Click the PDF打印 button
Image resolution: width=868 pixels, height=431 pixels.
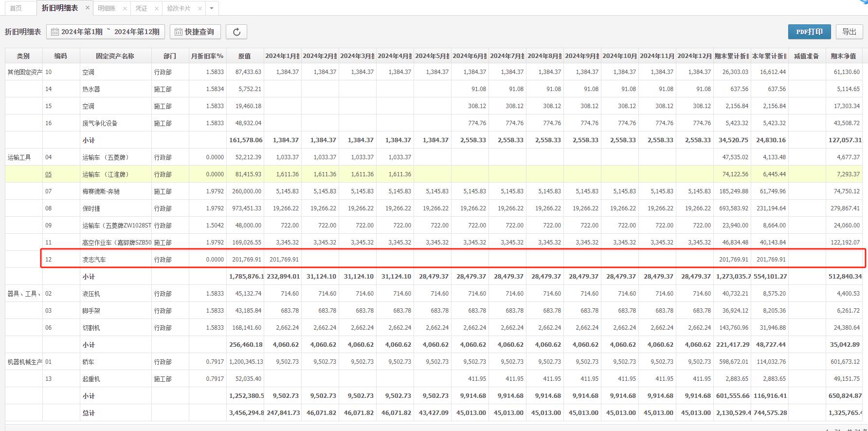(810, 32)
